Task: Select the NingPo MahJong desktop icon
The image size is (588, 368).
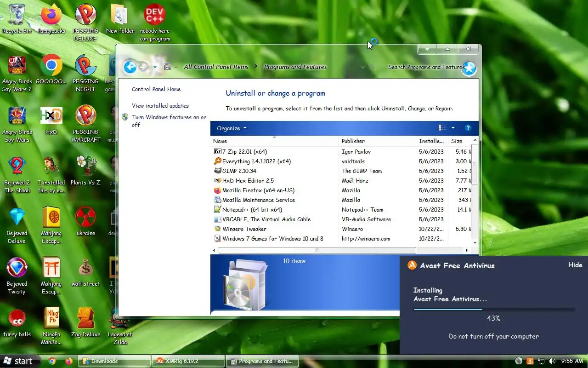Action: (x=51, y=327)
